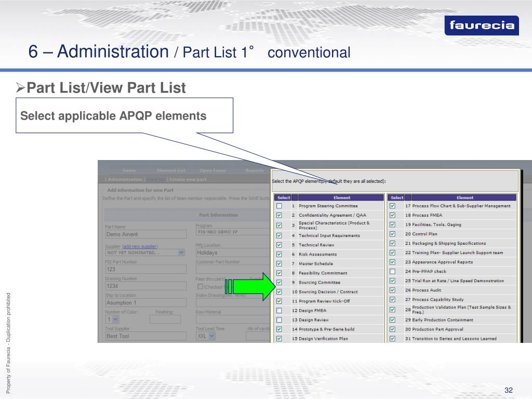Toggle Transition to Series and Lessons Learned
The width and height of the screenshot is (532, 399).
pyautogui.click(x=392, y=339)
